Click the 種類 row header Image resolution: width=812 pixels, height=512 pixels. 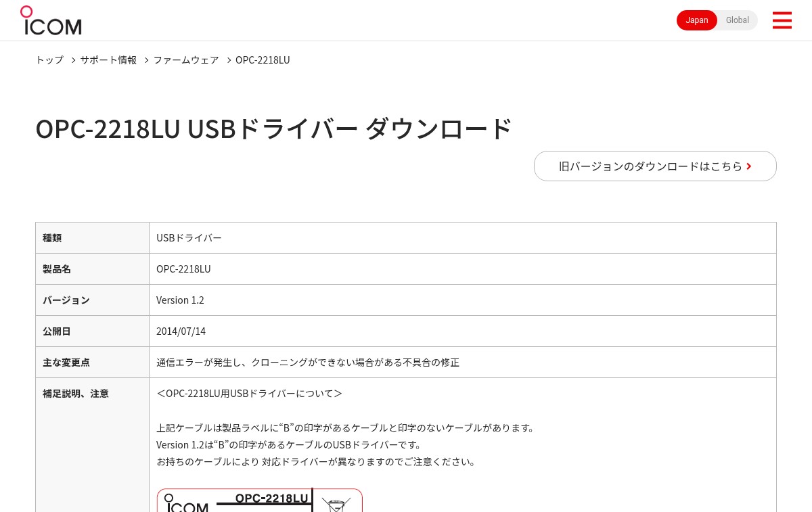pos(93,238)
